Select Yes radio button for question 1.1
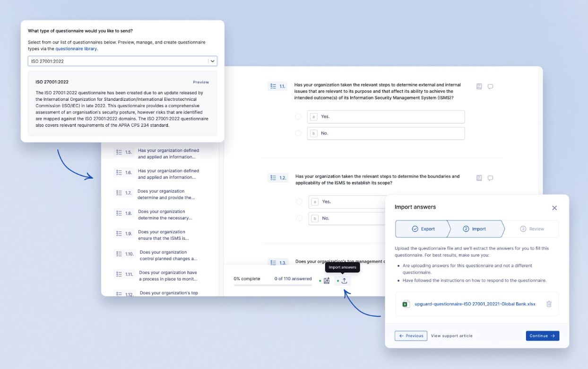 298,116
